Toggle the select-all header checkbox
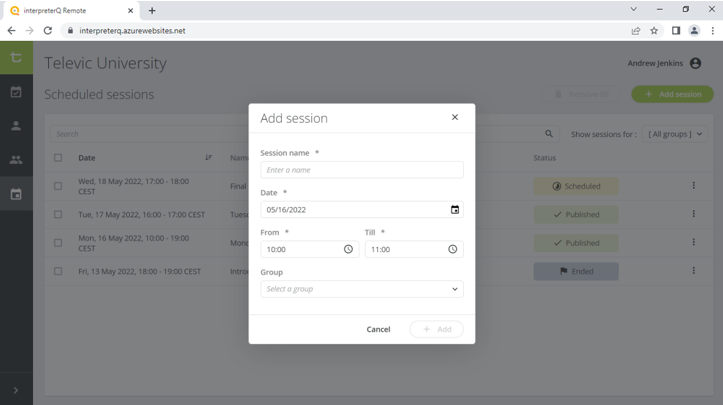 pos(58,158)
